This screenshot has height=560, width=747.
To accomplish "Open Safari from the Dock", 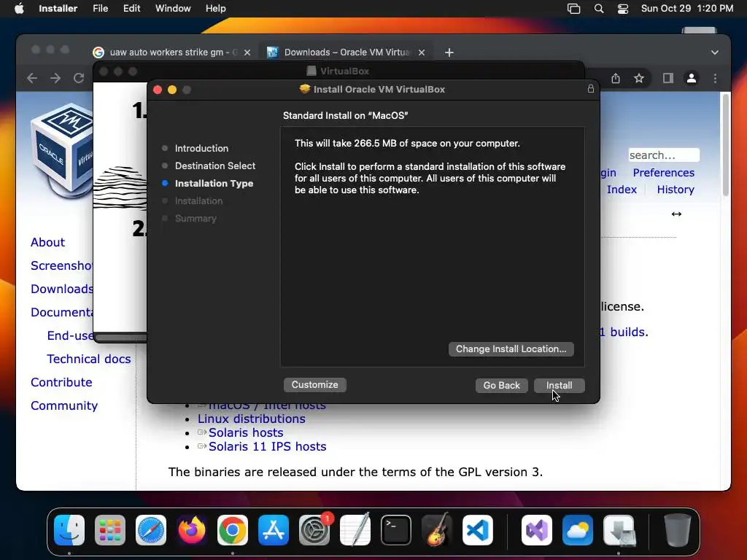I will (151, 530).
